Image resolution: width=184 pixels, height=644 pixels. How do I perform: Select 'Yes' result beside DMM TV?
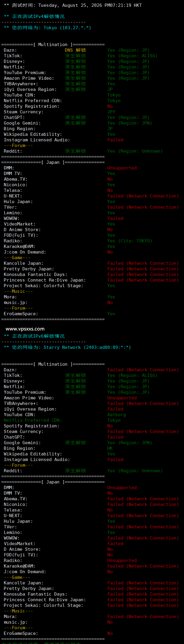pos(111,174)
